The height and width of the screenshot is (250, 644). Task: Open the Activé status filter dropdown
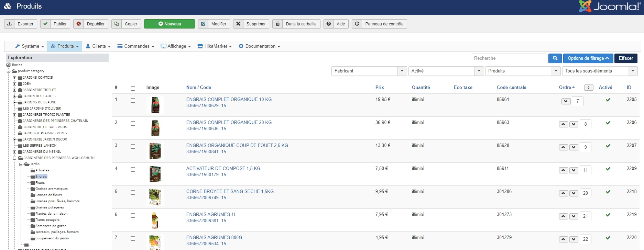[x=446, y=71]
